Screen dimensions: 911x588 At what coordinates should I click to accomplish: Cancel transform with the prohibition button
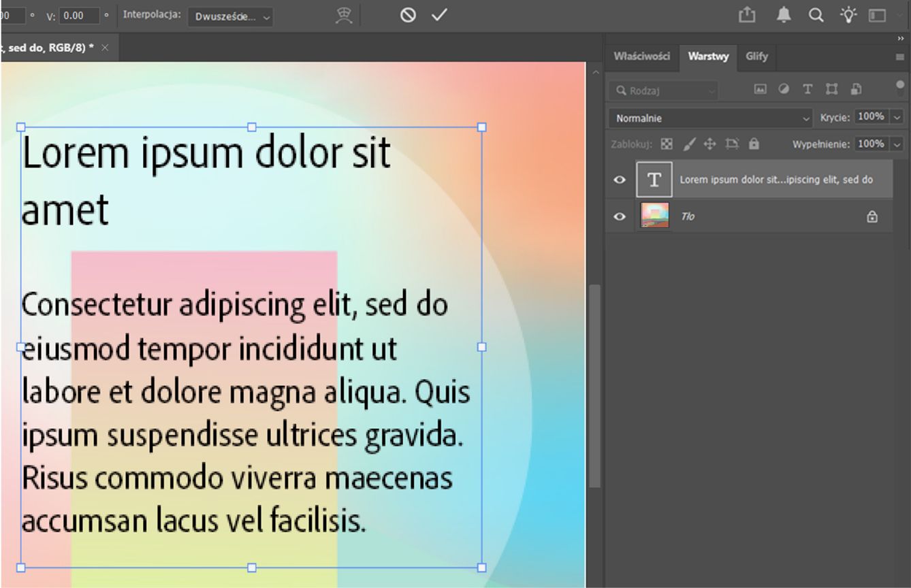407,14
